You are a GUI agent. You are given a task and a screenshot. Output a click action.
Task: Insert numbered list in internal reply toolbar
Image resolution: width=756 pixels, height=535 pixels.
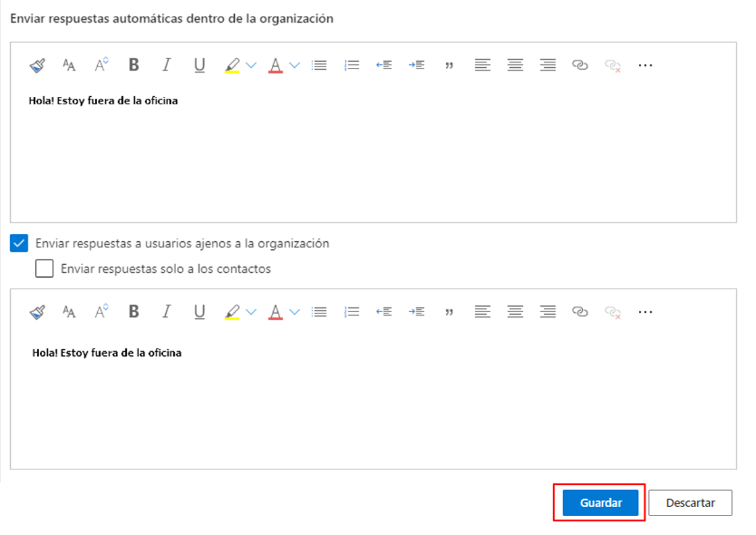(352, 65)
